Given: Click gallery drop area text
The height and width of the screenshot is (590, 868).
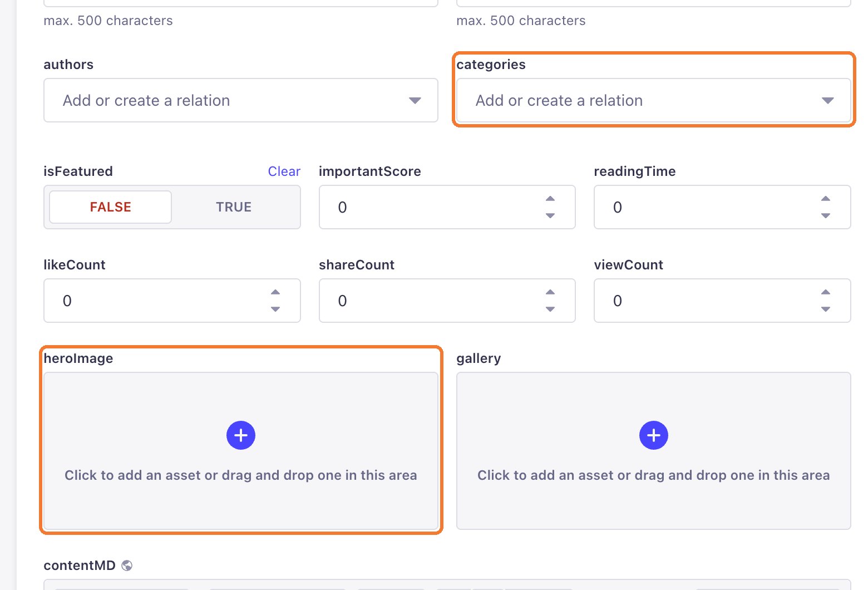Looking at the screenshot, I should click(654, 475).
